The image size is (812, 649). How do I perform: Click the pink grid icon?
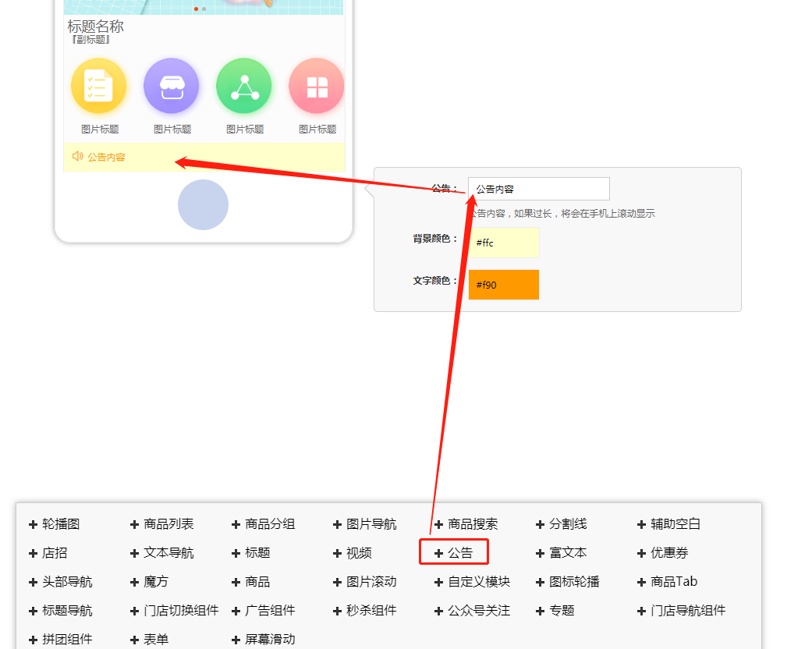click(x=316, y=87)
